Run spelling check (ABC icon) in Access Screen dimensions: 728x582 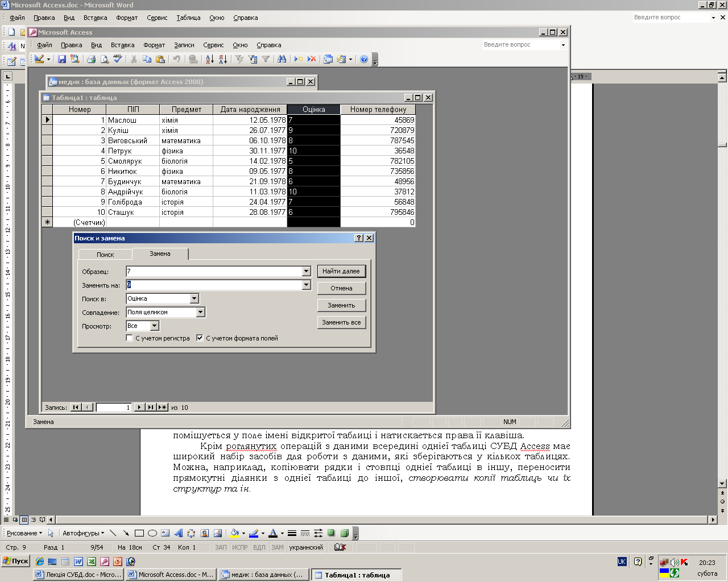(x=118, y=59)
